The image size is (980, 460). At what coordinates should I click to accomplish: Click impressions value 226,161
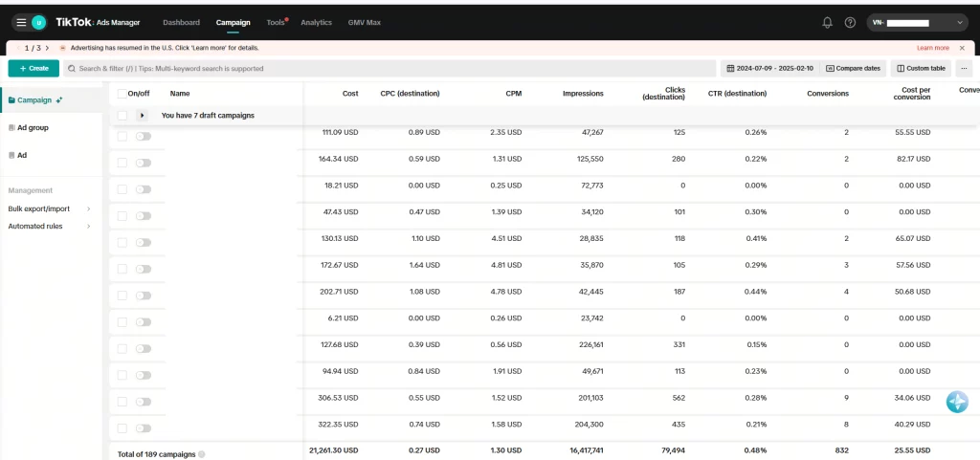pos(590,344)
